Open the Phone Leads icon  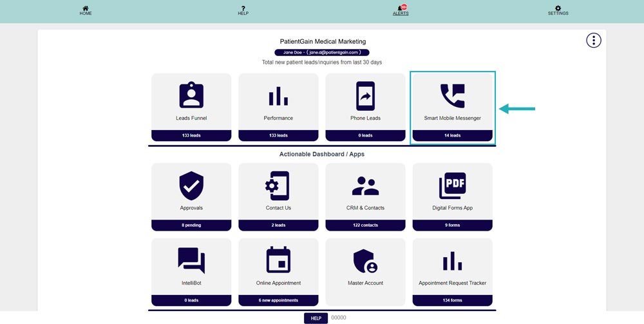(x=365, y=96)
